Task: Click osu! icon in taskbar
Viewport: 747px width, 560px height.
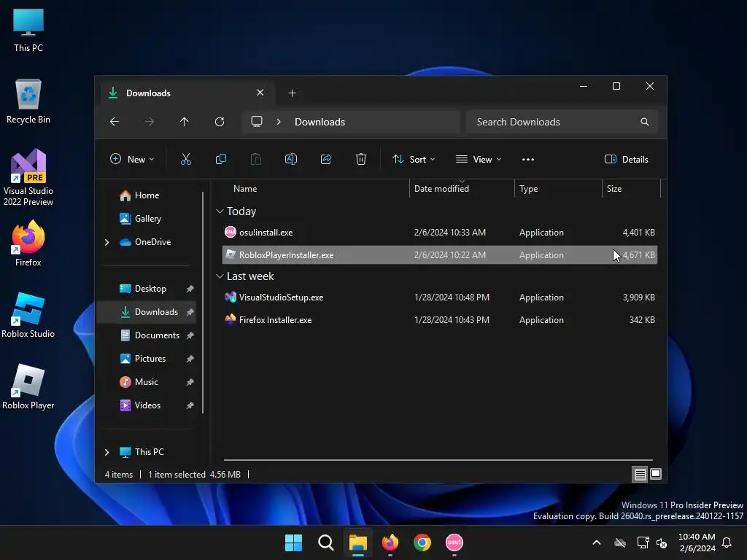Action: point(454,542)
